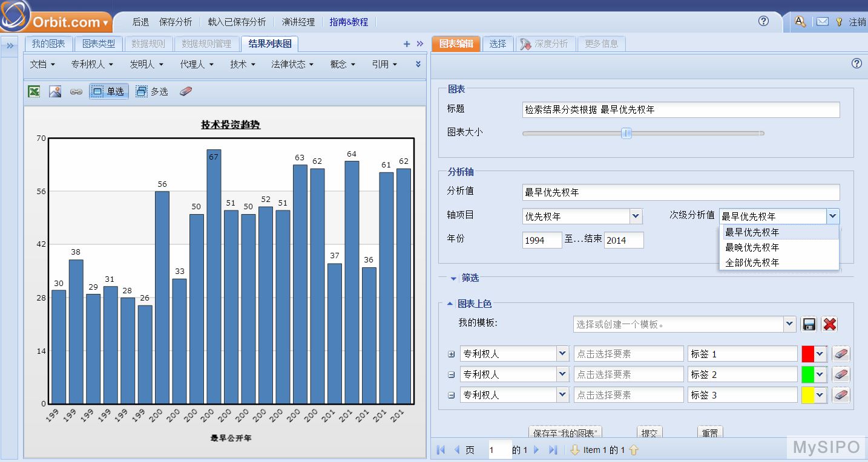Click the 提交 submit button

(x=649, y=433)
